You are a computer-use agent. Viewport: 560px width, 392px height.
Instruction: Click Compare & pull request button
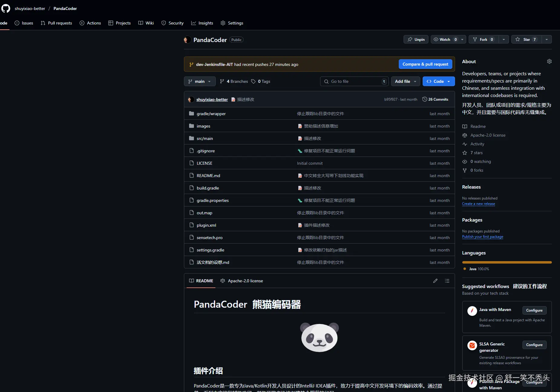425,64
